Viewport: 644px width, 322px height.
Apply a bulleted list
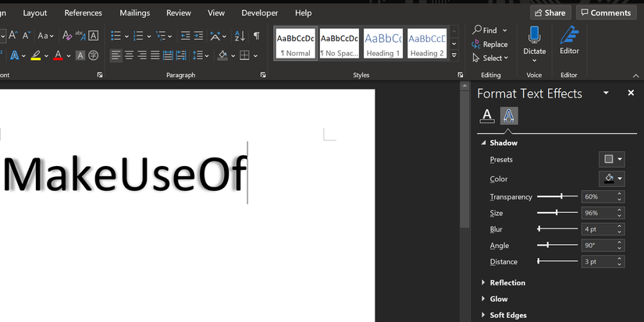coord(116,36)
